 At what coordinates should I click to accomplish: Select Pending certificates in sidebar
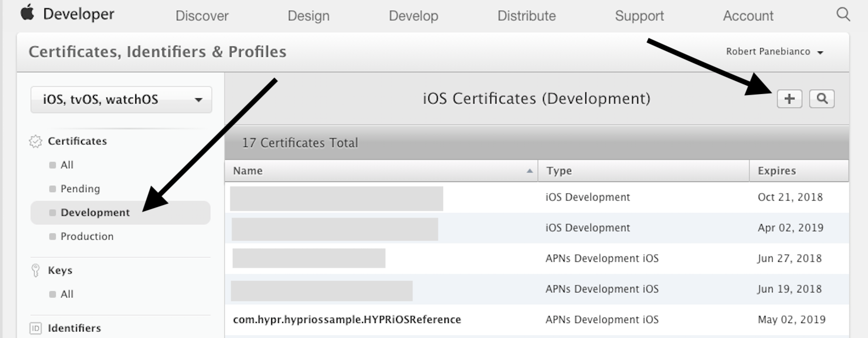coord(80,189)
